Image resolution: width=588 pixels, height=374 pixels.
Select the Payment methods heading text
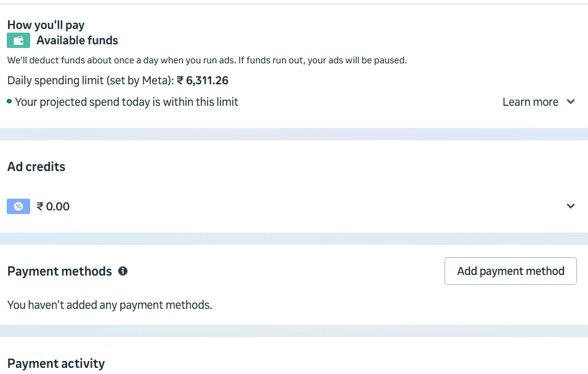coord(60,271)
